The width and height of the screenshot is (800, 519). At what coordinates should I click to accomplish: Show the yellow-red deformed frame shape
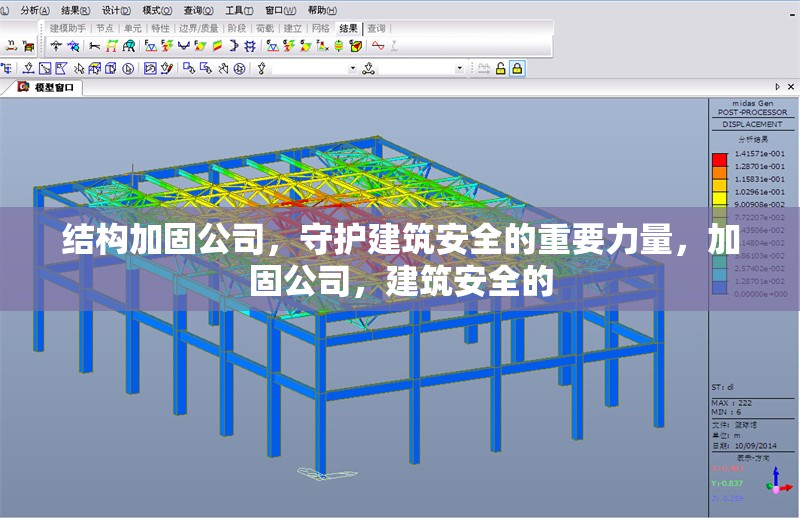click(x=111, y=46)
